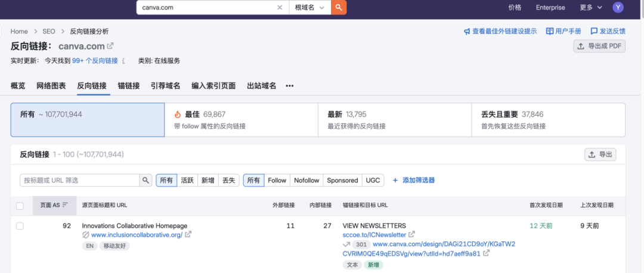This screenshot has width=644, height=273.
Task: Click the more tabs ellipsis icon
Action: coord(290,86)
